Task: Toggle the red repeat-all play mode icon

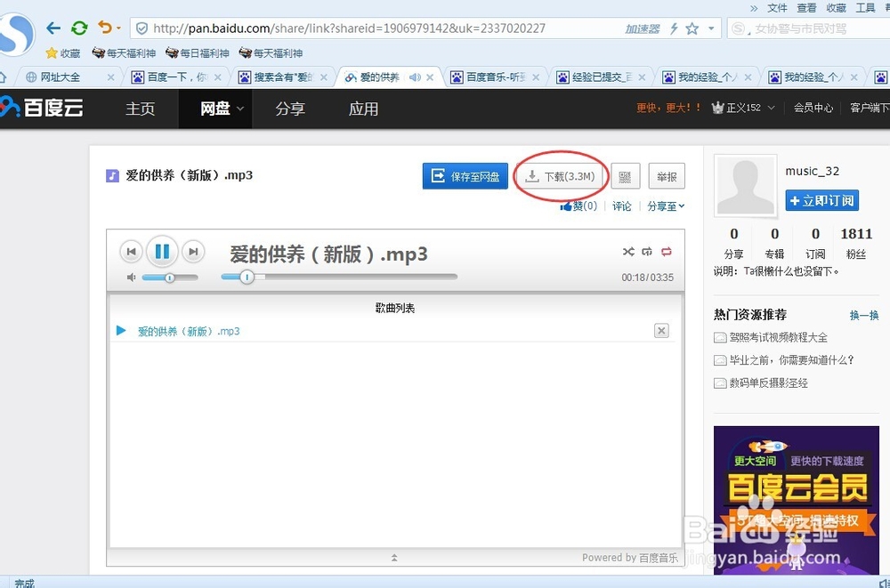Action: pyautogui.click(x=667, y=252)
